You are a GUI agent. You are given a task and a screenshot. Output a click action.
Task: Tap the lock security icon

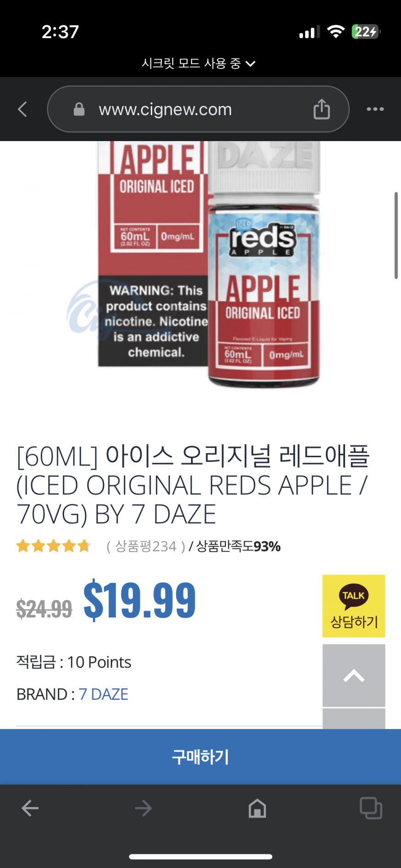tap(79, 109)
